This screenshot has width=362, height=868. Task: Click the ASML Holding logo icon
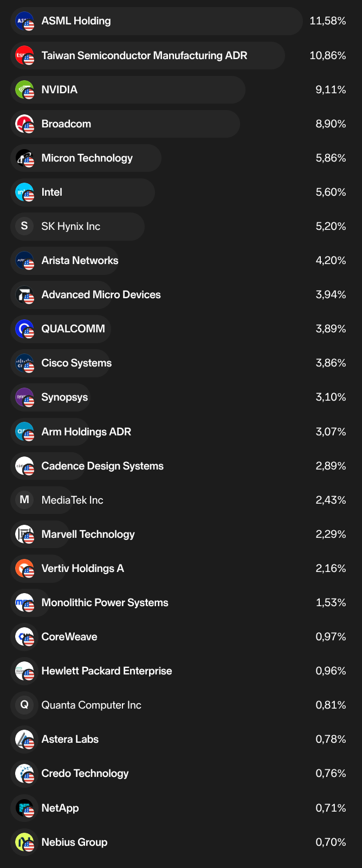point(24,21)
